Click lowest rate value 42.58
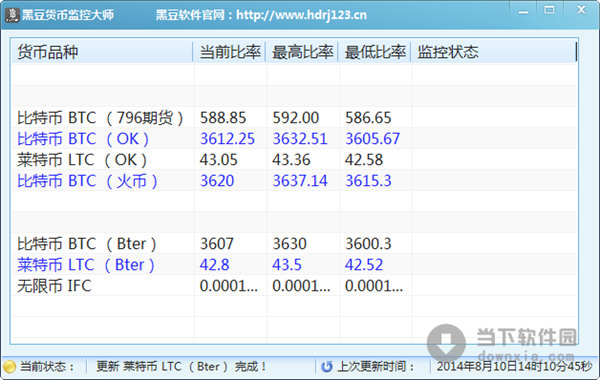 pos(364,160)
